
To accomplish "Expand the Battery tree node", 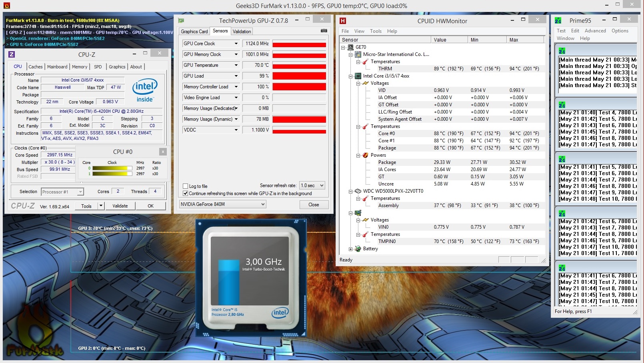I will point(350,249).
